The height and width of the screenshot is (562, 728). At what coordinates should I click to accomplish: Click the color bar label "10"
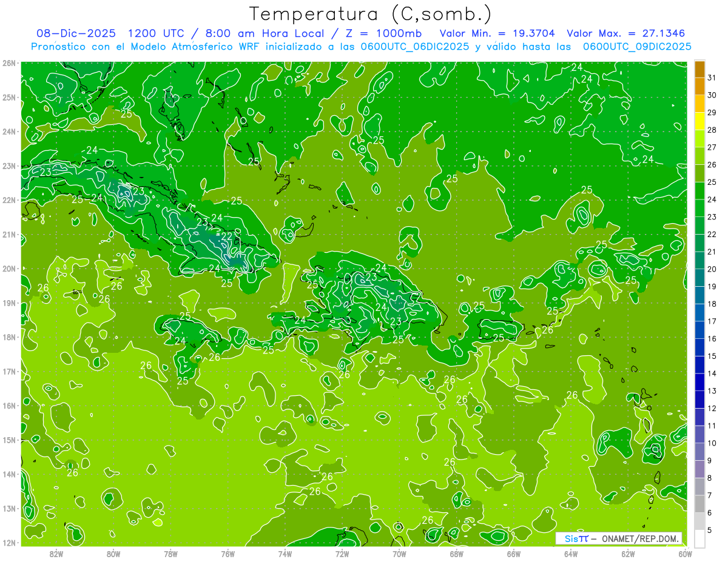coord(712,443)
